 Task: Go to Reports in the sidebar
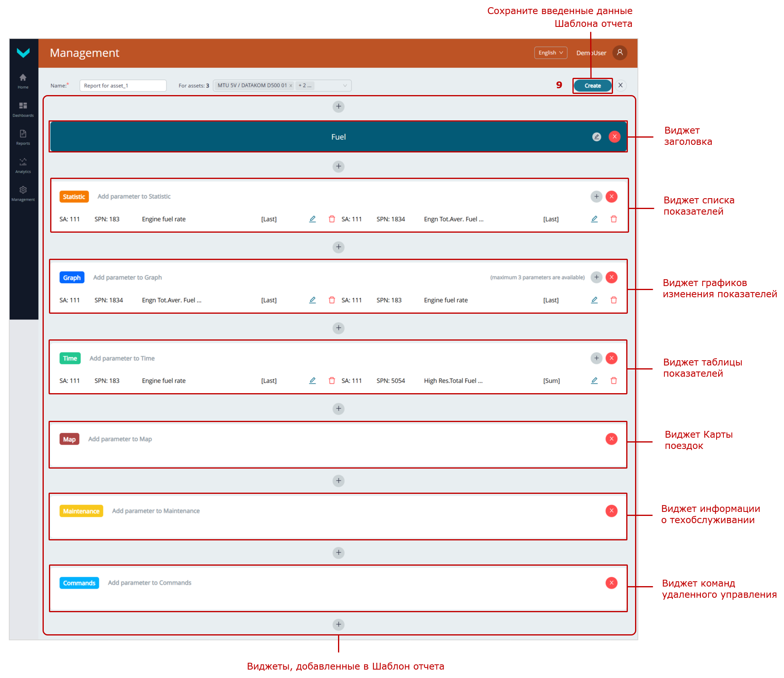click(23, 137)
